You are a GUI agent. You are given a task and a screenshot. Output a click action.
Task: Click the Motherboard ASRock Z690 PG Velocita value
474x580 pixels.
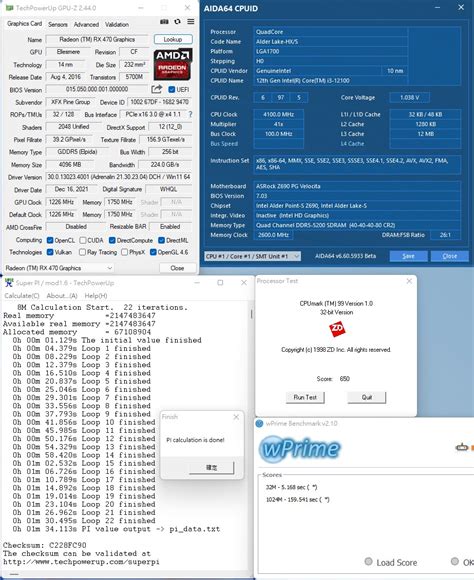pyautogui.click(x=357, y=186)
